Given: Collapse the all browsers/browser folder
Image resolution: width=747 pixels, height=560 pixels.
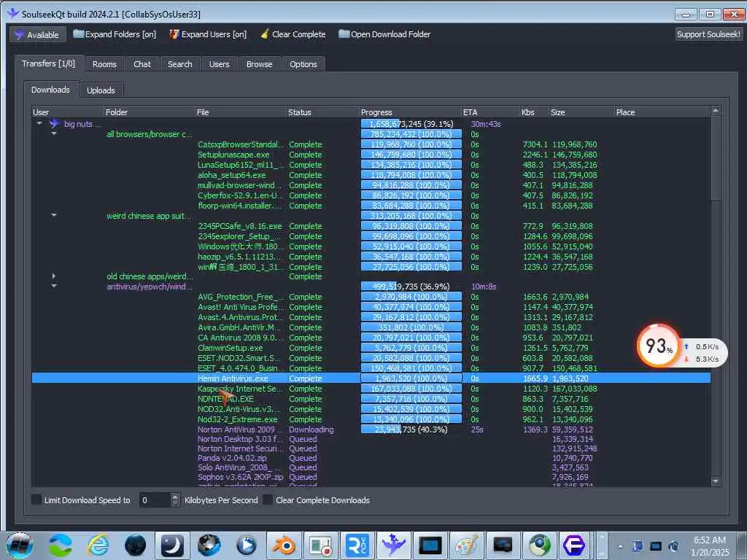Looking at the screenshot, I should click(54, 134).
